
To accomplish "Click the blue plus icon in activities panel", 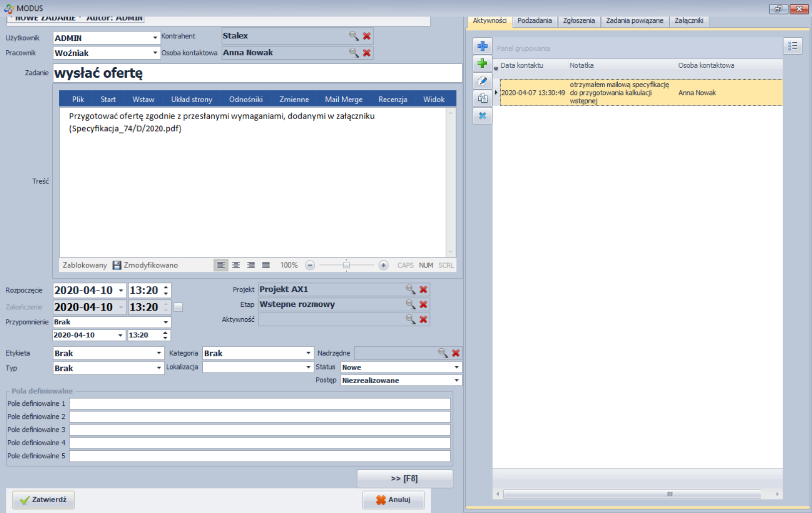I will pyautogui.click(x=482, y=46).
